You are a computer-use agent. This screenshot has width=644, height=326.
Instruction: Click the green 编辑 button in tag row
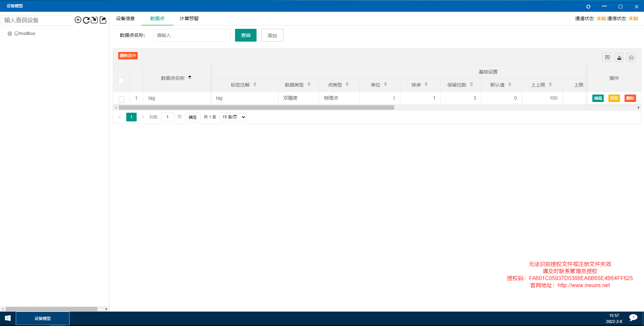pyautogui.click(x=598, y=98)
